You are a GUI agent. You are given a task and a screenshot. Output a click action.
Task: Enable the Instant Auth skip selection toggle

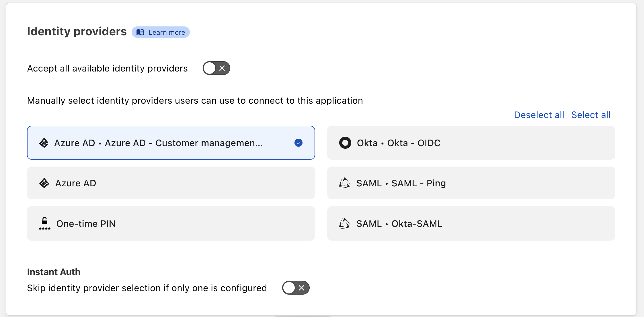tap(296, 288)
